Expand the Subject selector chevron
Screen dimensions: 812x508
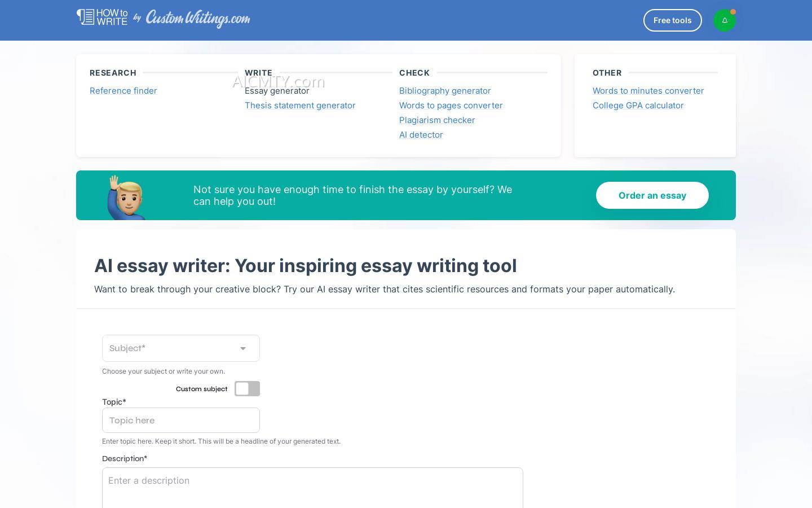pyautogui.click(x=243, y=348)
